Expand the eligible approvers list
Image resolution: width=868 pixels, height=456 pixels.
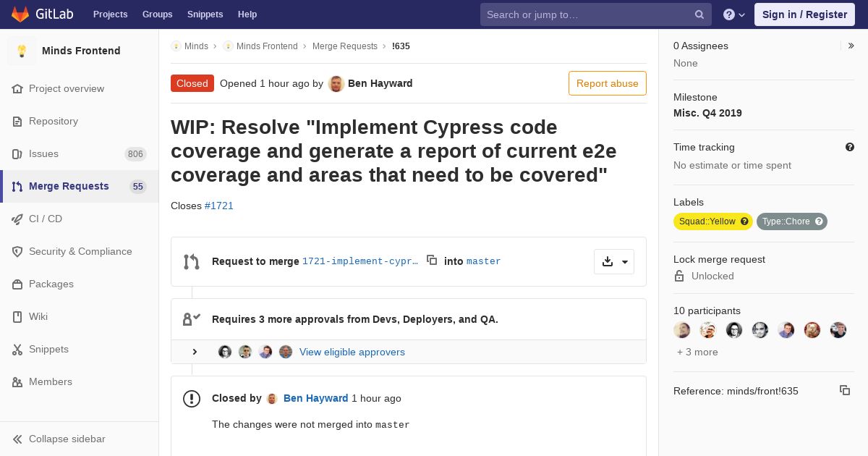(195, 352)
